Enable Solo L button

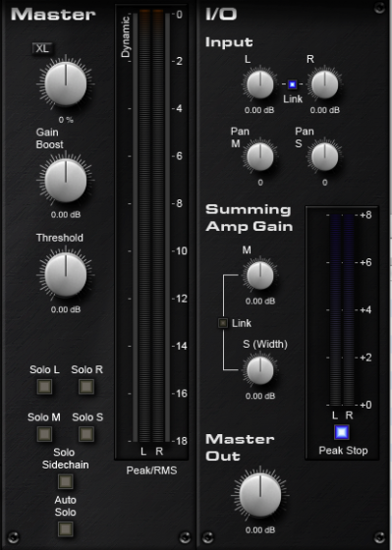point(44,387)
